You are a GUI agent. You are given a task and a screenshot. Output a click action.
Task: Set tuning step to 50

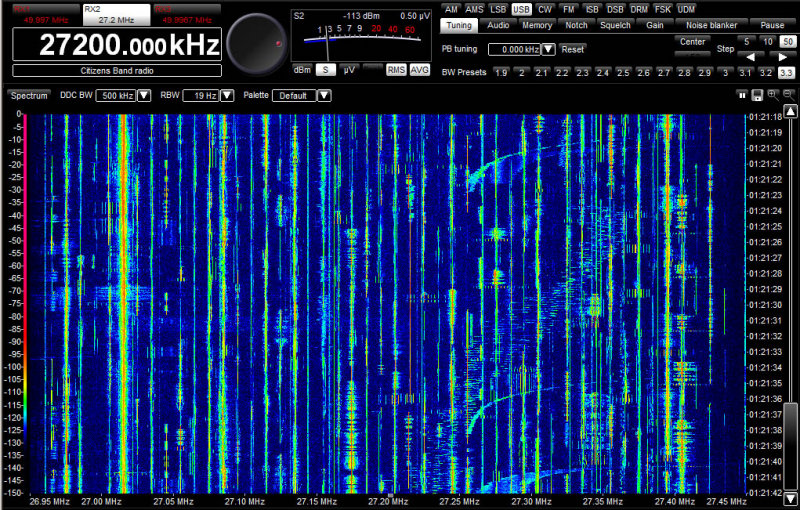pos(788,42)
